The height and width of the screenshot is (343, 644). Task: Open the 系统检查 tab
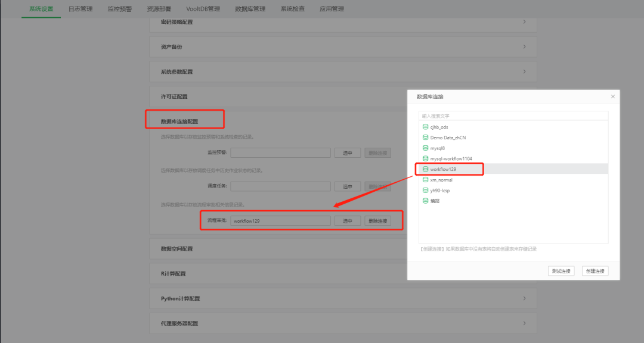[292, 8]
